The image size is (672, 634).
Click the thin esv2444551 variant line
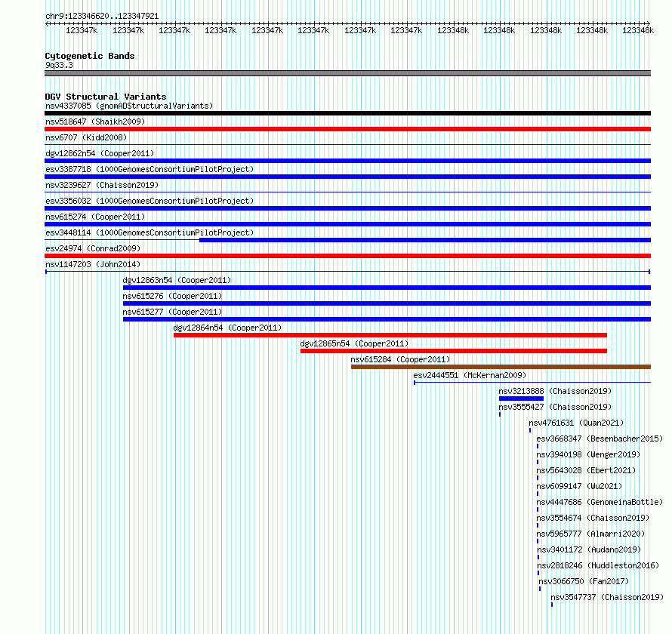[x=532, y=383]
